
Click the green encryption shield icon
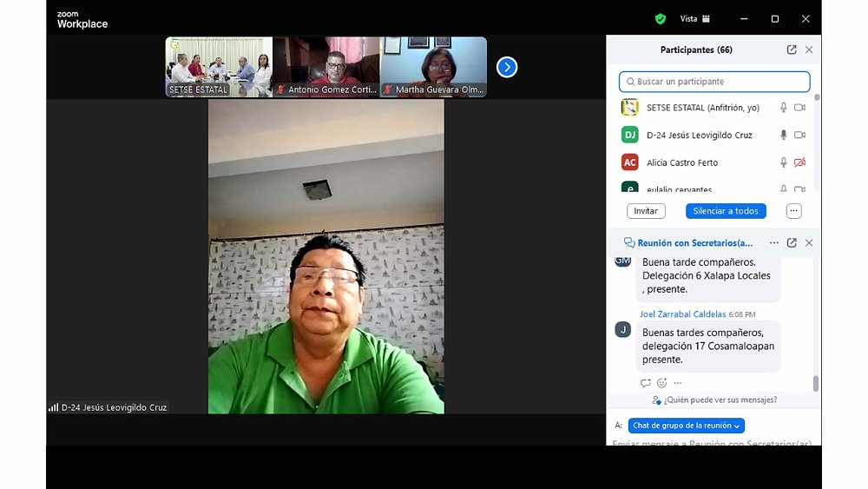(660, 18)
